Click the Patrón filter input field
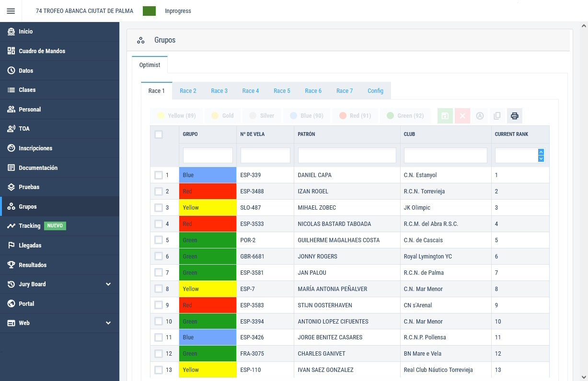The height and width of the screenshot is (381, 588). tap(347, 155)
